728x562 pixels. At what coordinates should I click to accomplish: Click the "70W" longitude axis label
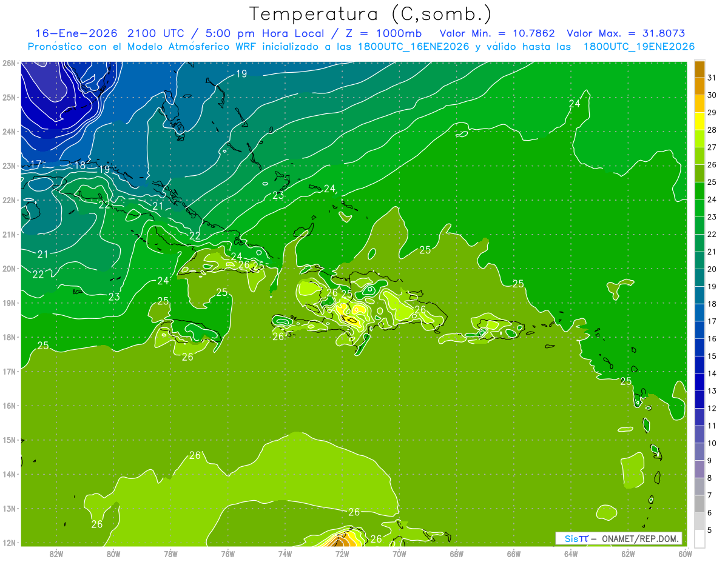399,554
